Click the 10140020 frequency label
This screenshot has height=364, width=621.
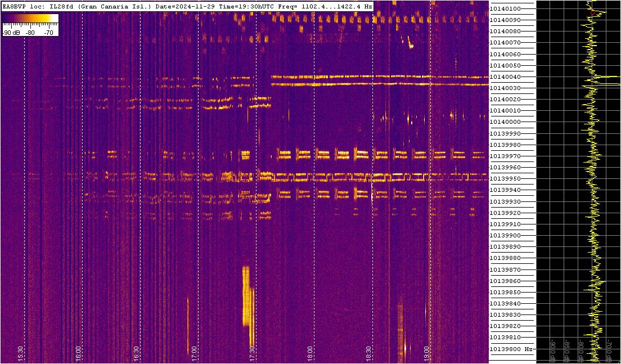(x=505, y=100)
